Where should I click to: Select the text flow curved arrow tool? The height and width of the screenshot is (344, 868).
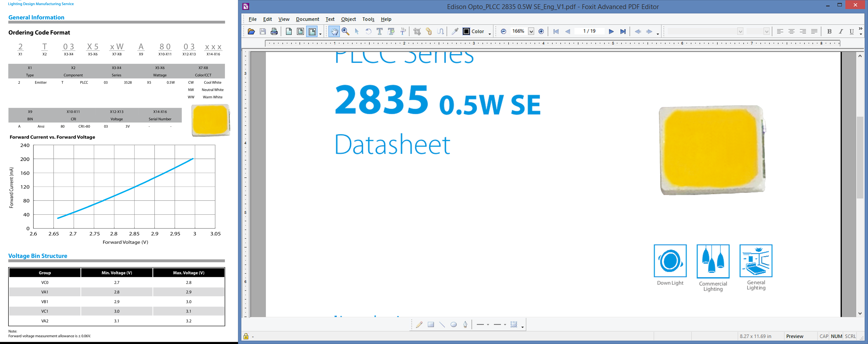pos(440,31)
